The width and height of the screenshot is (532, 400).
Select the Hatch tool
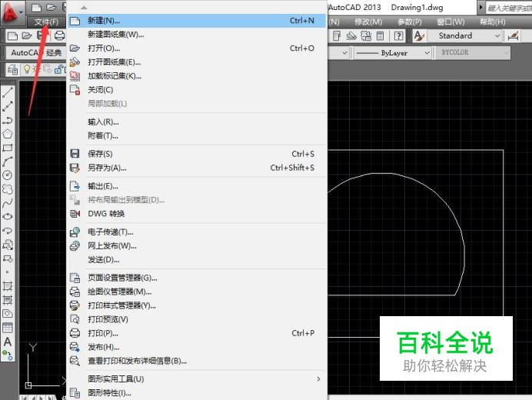pos(8,286)
